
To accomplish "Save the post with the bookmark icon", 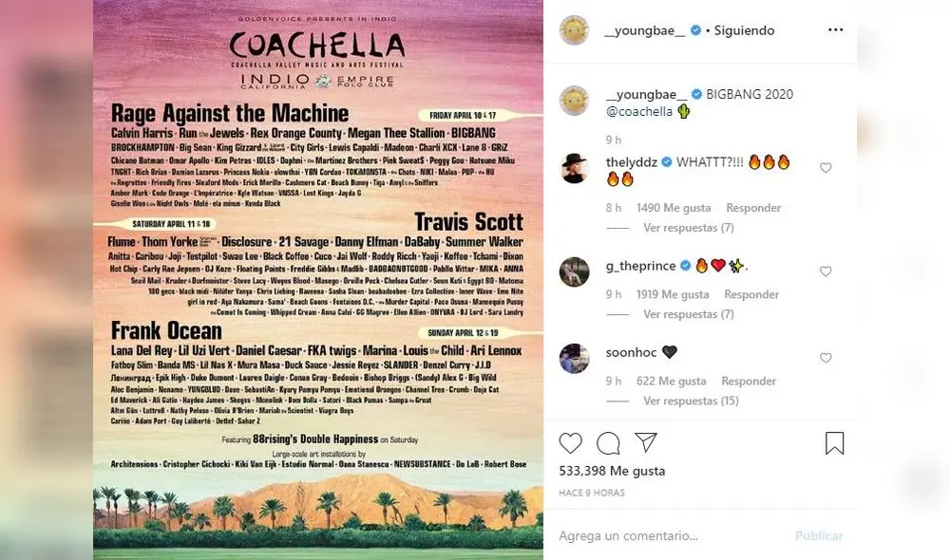I will coord(834,442).
